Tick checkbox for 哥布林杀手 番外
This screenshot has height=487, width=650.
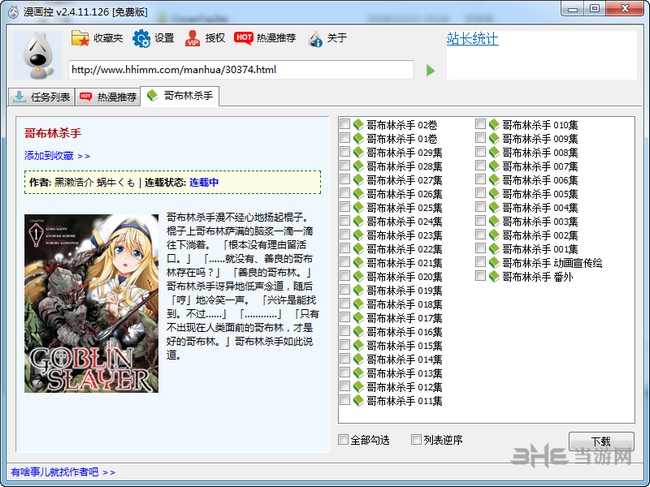point(480,276)
